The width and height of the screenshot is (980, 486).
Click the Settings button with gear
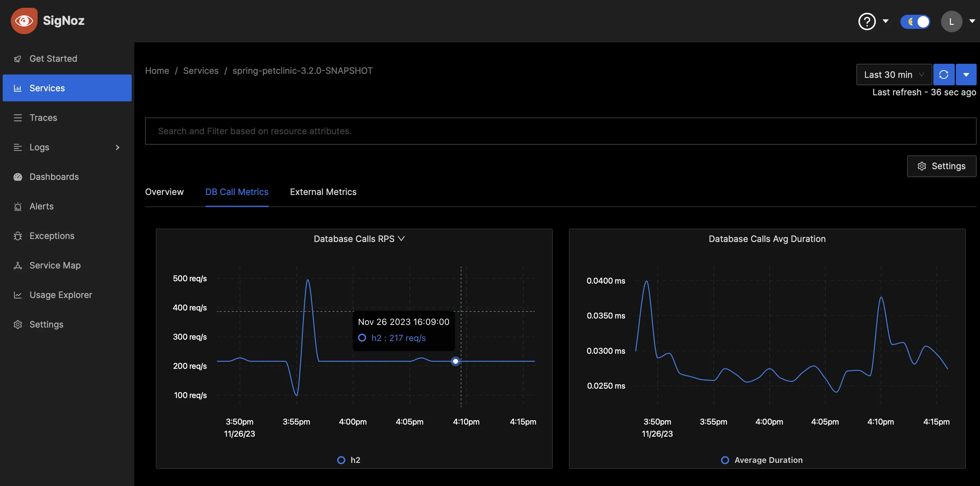pos(941,166)
